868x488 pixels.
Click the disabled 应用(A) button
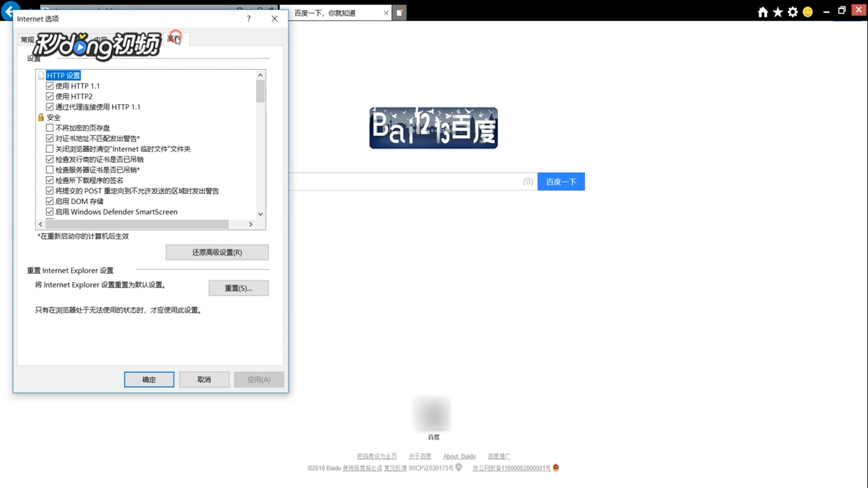259,379
